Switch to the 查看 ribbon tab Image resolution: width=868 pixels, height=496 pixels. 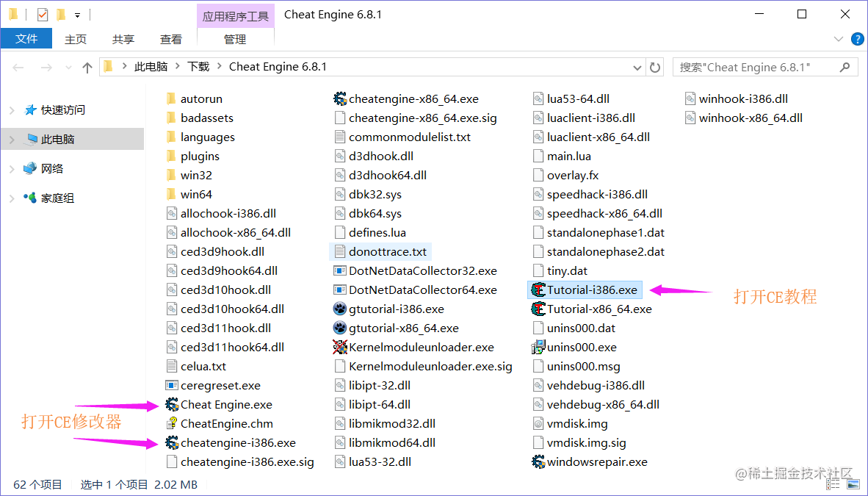[x=170, y=40]
